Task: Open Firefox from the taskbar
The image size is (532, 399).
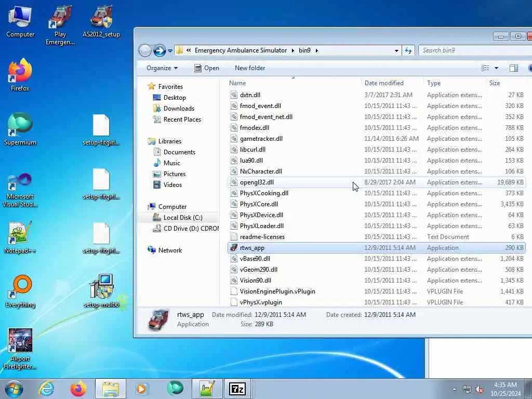Action: [x=78, y=389]
